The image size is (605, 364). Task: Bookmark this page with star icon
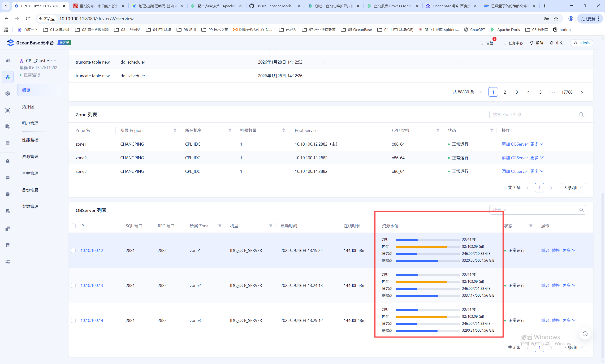556,19
